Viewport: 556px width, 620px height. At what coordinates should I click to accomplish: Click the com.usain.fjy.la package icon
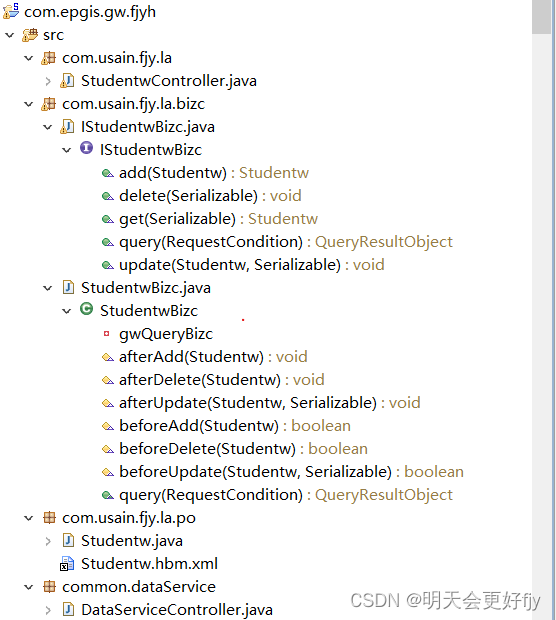click(x=49, y=58)
